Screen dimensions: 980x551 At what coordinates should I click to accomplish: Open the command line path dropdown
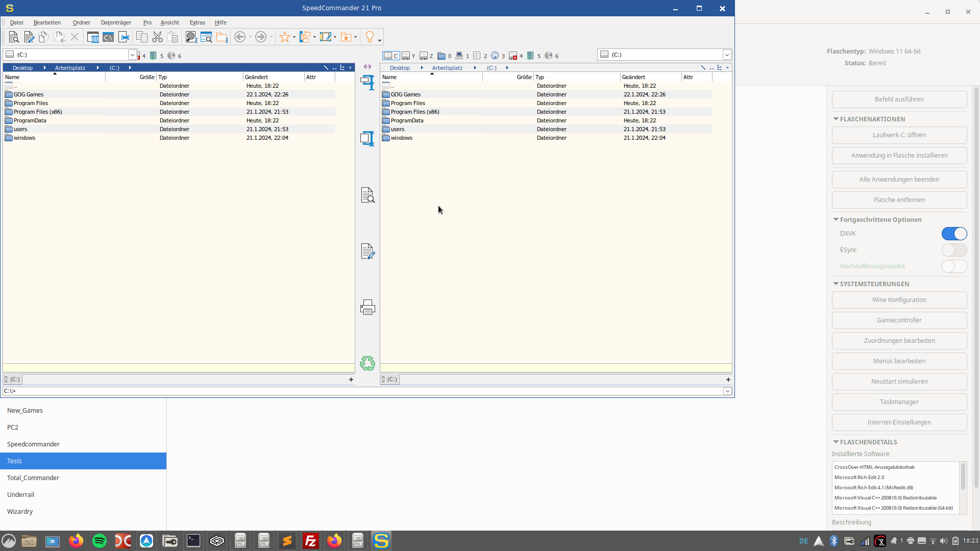[x=727, y=391]
